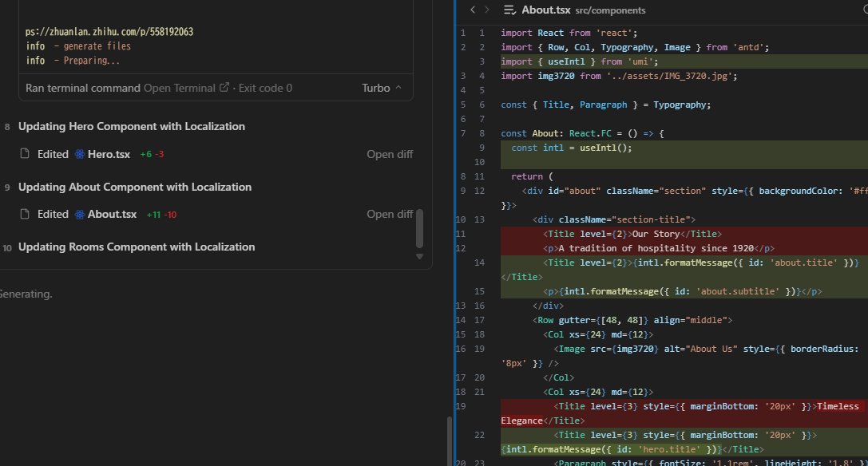The image size is (868, 466).
Task: Go back with the left arrow
Action: coord(472,10)
